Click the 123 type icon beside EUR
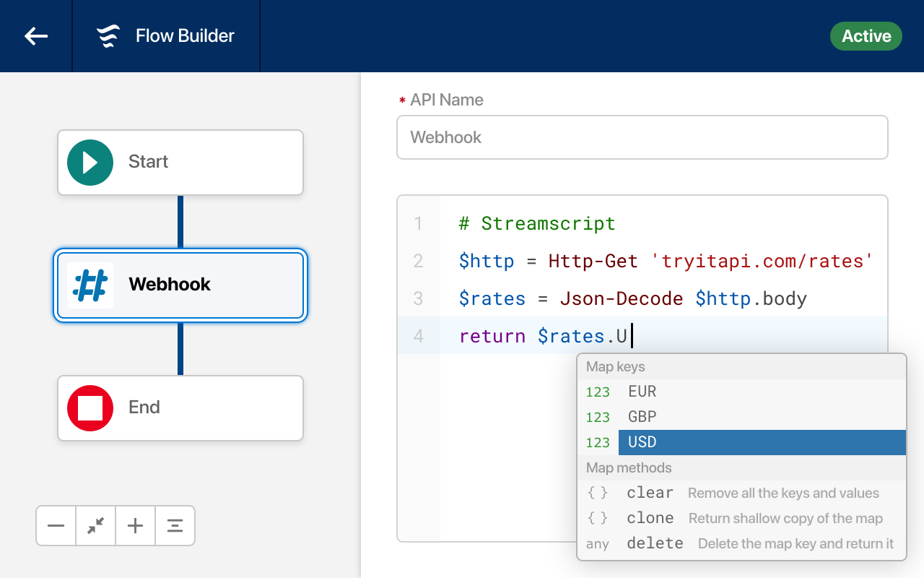 tap(598, 392)
